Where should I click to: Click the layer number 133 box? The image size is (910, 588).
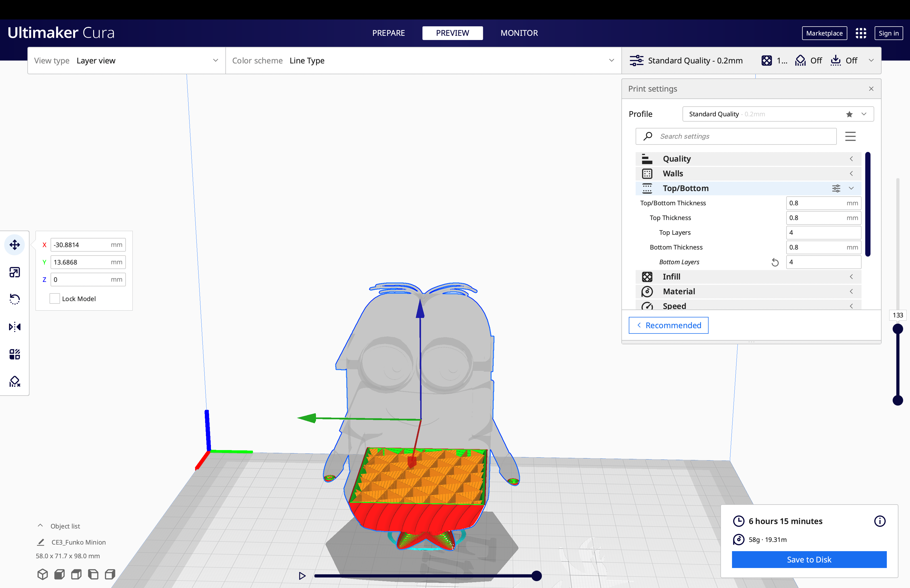tap(897, 315)
